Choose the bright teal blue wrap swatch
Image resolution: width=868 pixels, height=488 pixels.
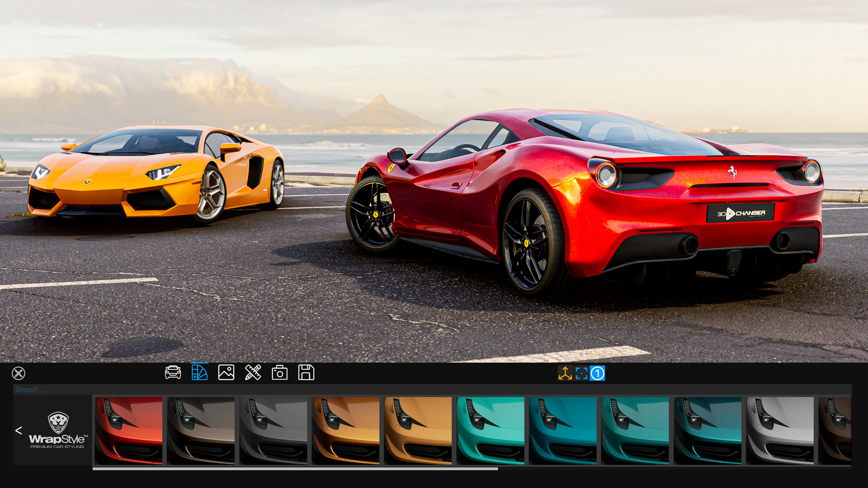563,430
